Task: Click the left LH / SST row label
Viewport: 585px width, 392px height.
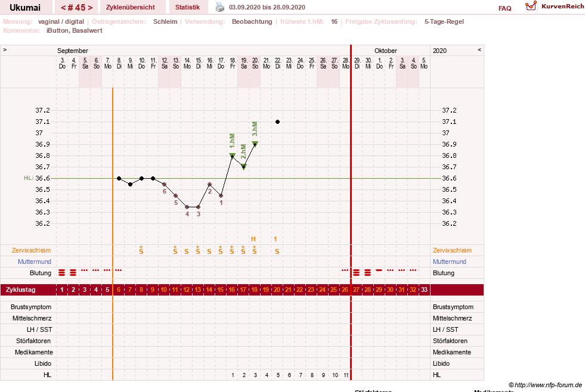Action: tap(39, 329)
